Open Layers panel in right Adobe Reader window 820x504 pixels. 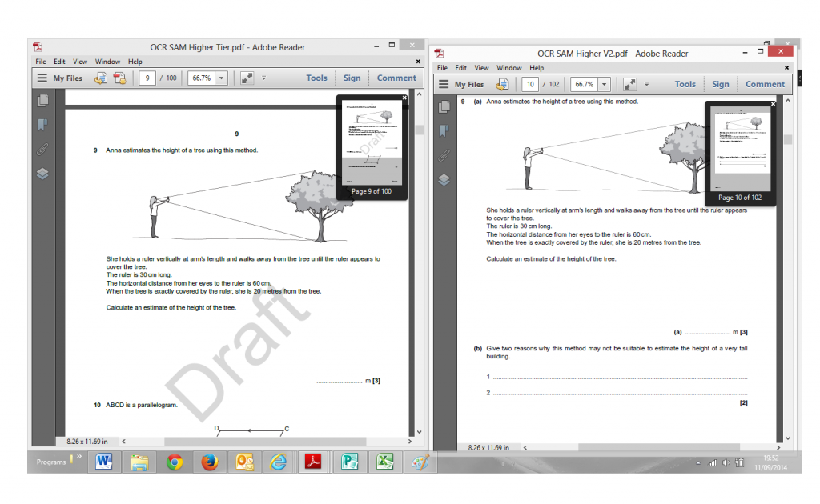tap(444, 180)
